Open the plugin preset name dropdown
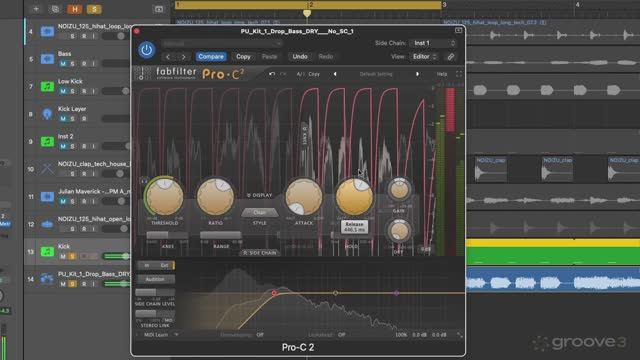640x360 pixels. coord(222,43)
